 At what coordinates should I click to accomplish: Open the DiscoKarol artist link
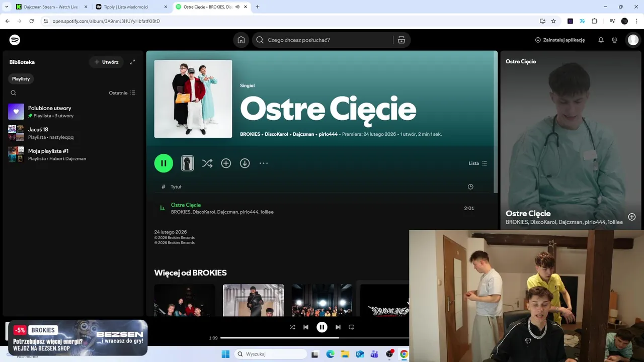click(x=276, y=134)
